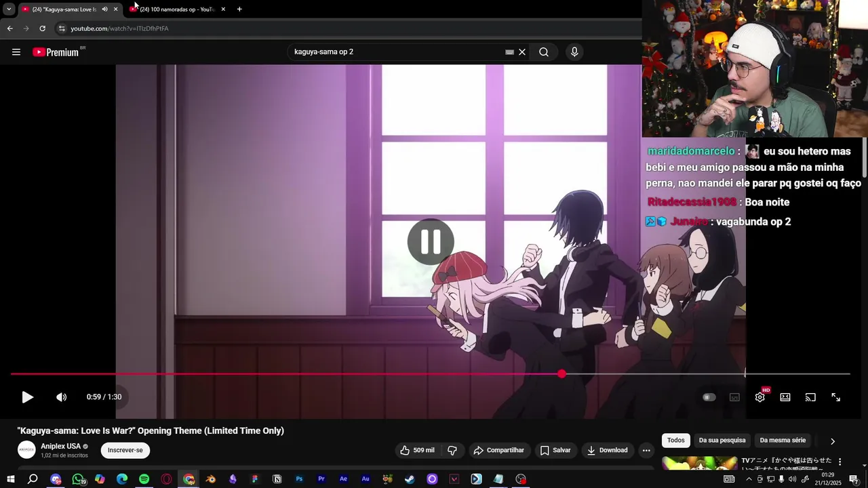Viewport: 868px width, 488px height.
Task: Select the Da mesma série chip
Action: [x=783, y=441]
